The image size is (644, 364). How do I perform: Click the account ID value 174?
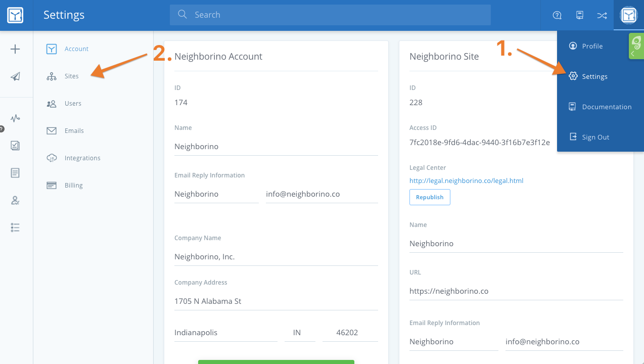(x=181, y=103)
